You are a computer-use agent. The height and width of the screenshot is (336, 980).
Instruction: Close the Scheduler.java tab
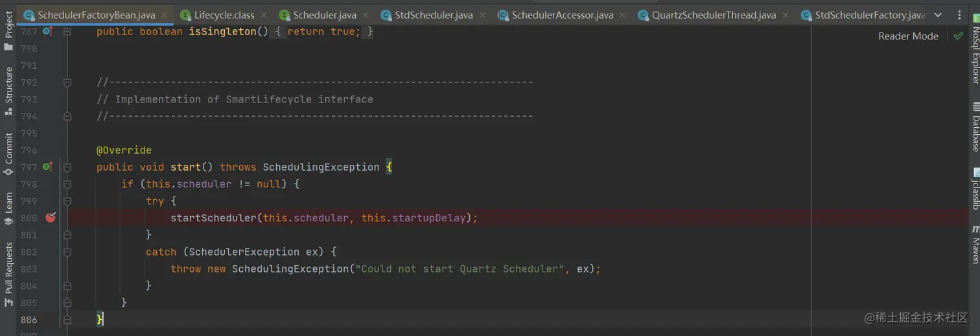[x=366, y=15]
